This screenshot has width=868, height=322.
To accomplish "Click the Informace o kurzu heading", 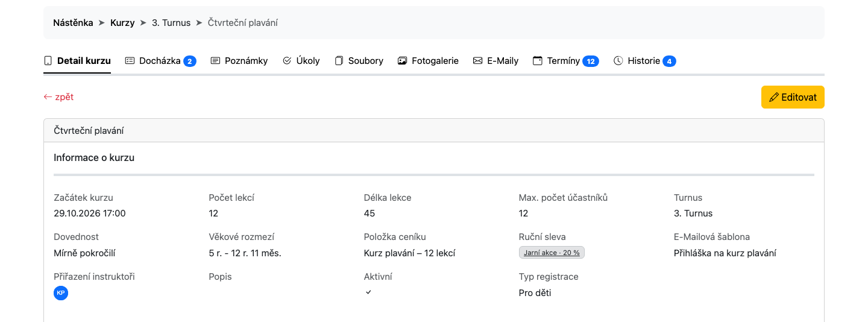I will point(94,158).
